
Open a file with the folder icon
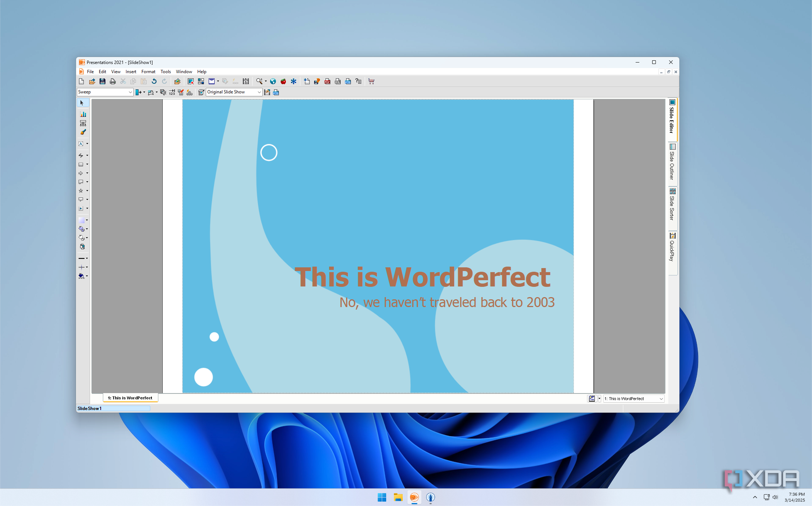[x=92, y=81]
